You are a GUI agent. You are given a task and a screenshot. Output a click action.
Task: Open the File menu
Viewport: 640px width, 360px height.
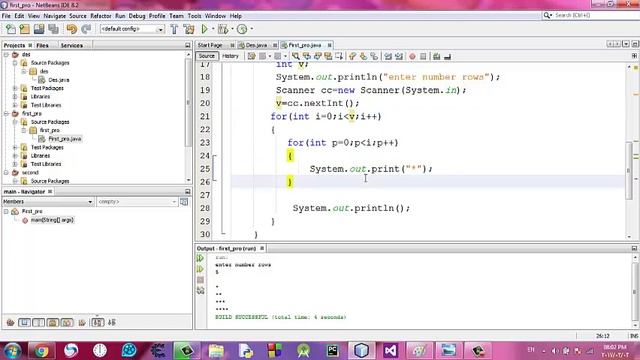tap(6, 16)
